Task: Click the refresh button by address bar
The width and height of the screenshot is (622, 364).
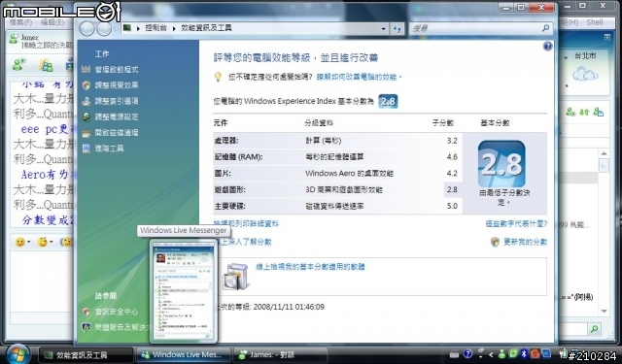Action: [397, 28]
